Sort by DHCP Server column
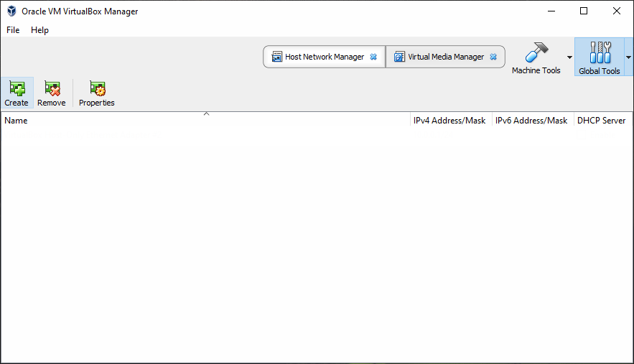Image resolution: width=634 pixels, height=364 pixels. click(x=603, y=121)
